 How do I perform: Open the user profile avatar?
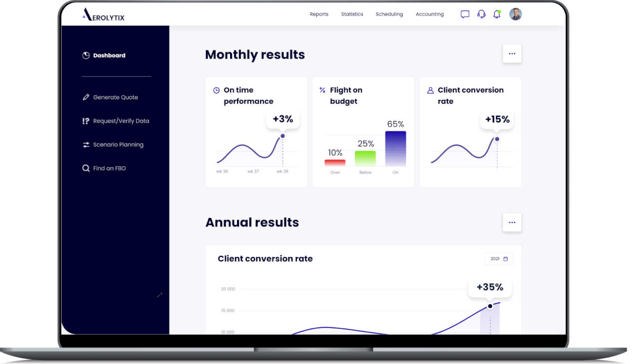[515, 14]
